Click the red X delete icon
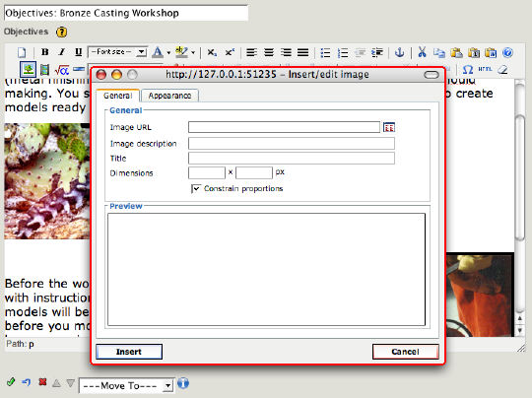The width and height of the screenshot is (532, 398). click(x=42, y=382)
